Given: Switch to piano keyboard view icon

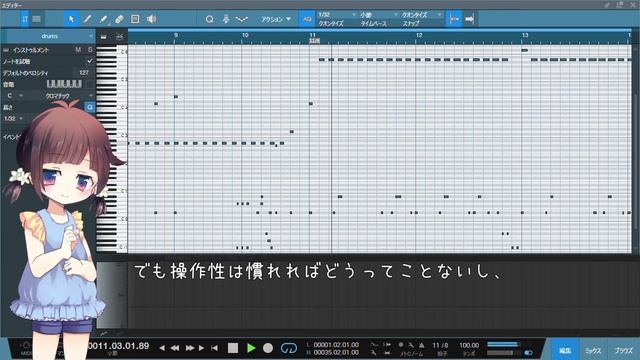Looking at the screenshot, I should tap(104, 37).
